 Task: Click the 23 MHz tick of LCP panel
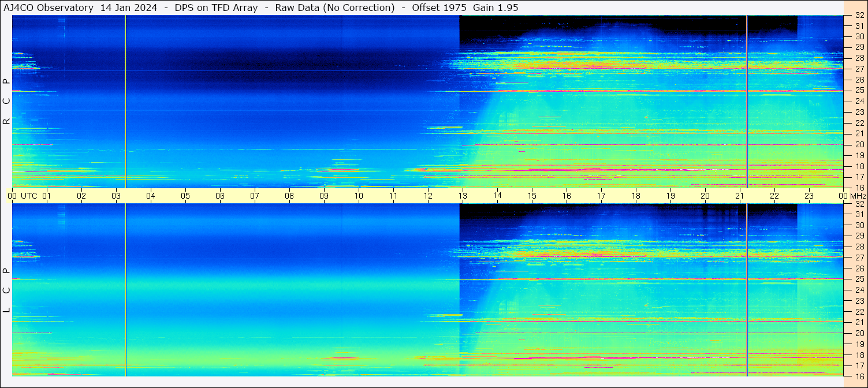point(859,301)
